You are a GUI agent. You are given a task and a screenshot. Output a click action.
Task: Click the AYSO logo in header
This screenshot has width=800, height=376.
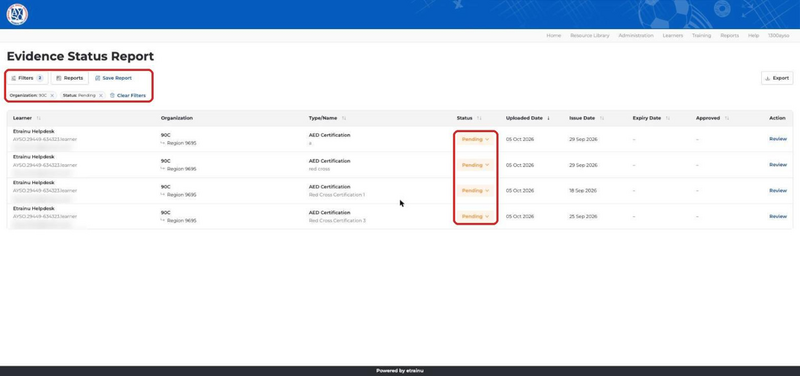17,14
